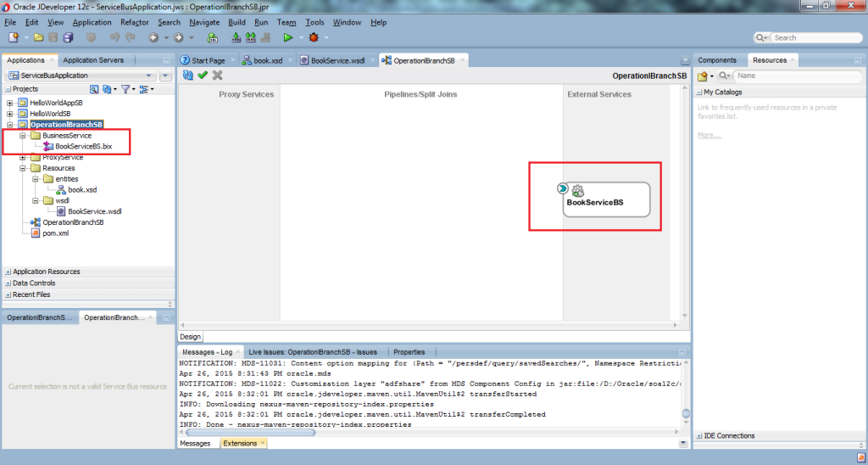Image resolution: width=868 pixels, height=465 pixels.
Task: Click the Resources Name search field
Action: (x=798, y=76)
